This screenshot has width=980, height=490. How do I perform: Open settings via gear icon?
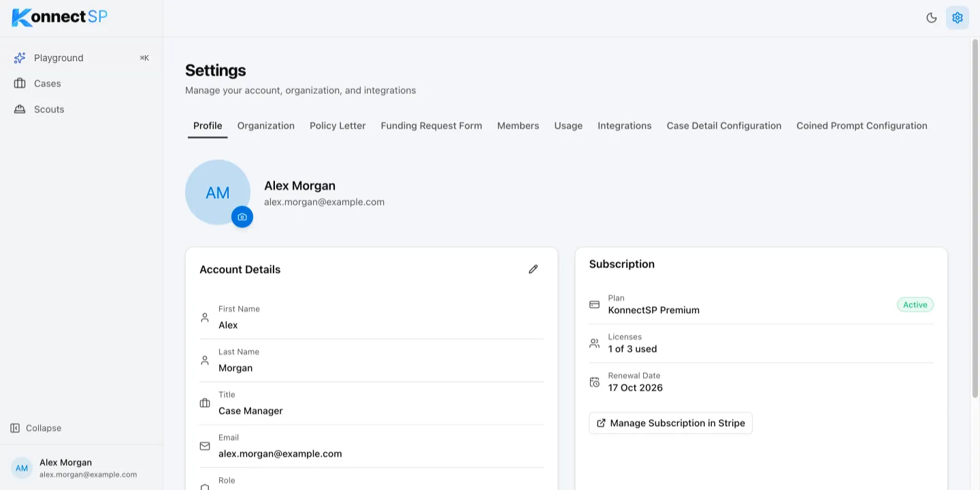click(958, 18)
